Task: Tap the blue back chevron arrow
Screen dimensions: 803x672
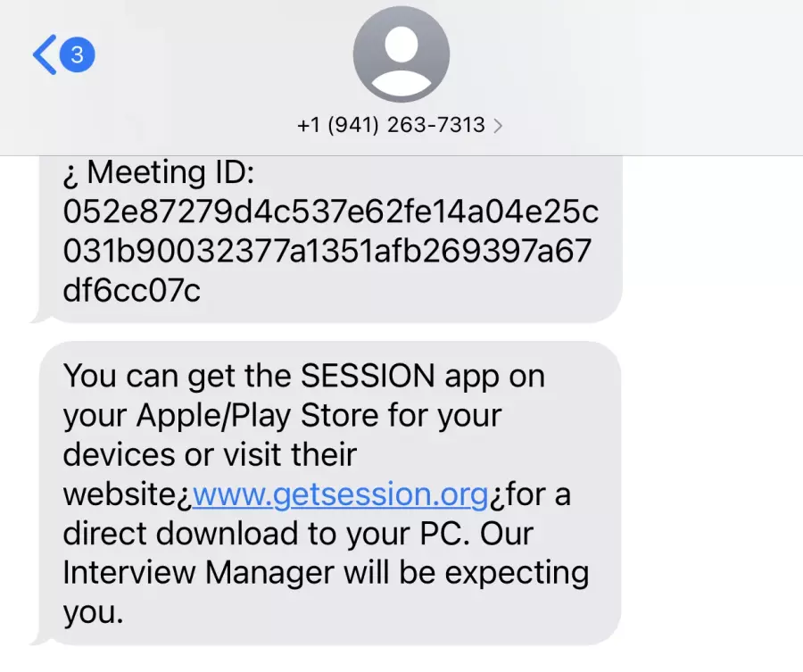Action: (x=45, y=54)
